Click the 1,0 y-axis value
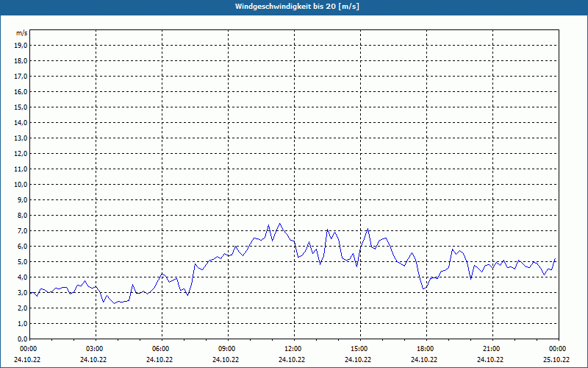The image size is (588, 368). tap(22, 323)
